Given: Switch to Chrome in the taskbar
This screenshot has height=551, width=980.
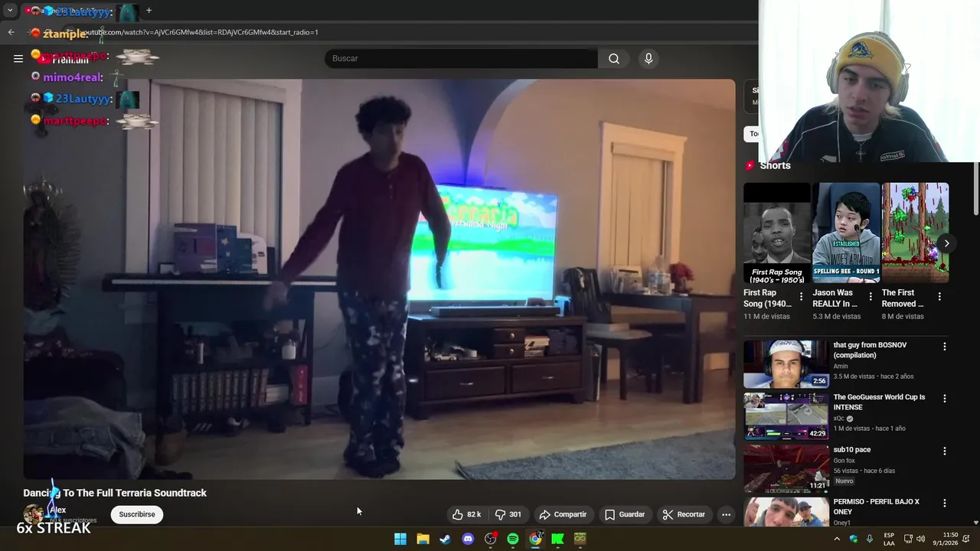Looking at the screenshot, I should [535, 539].
